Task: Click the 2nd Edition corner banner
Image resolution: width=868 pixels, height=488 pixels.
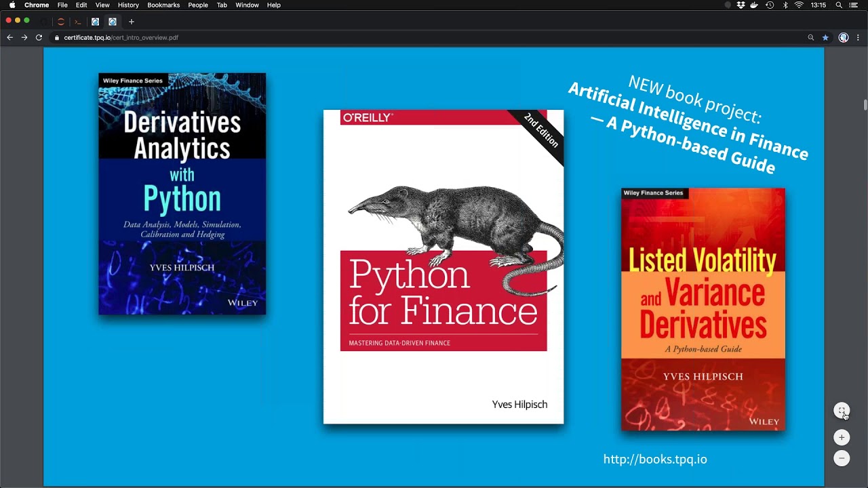Action: coord(541,130)
